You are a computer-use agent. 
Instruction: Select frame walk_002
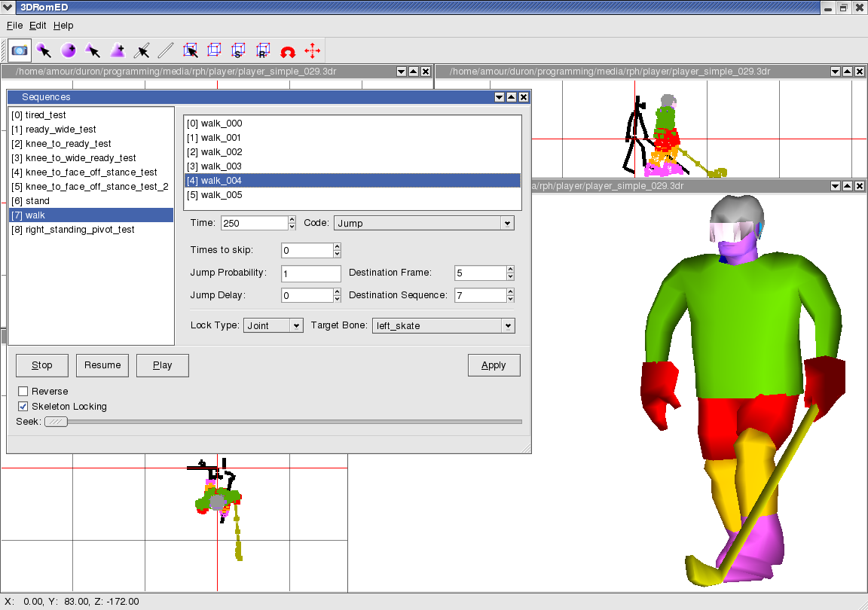coord(353,152)
